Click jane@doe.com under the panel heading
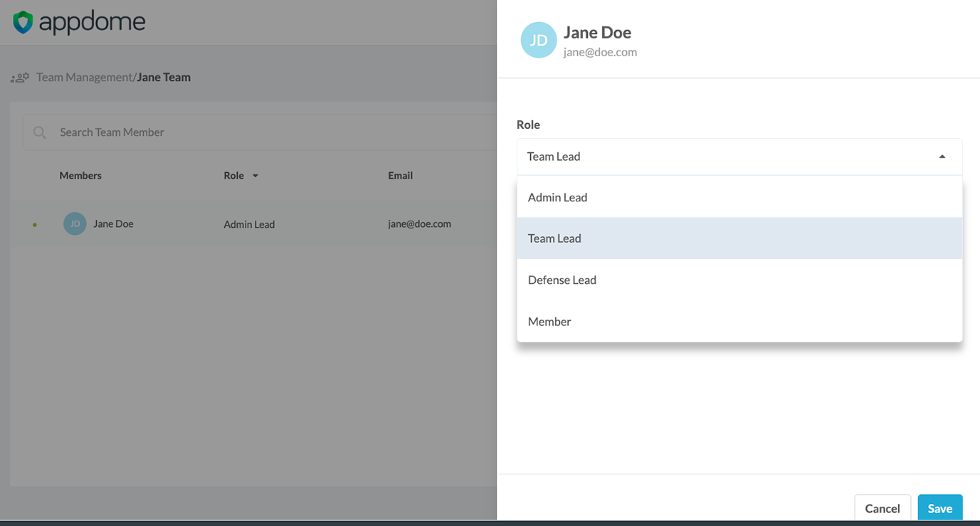 (x=600, y=52)
